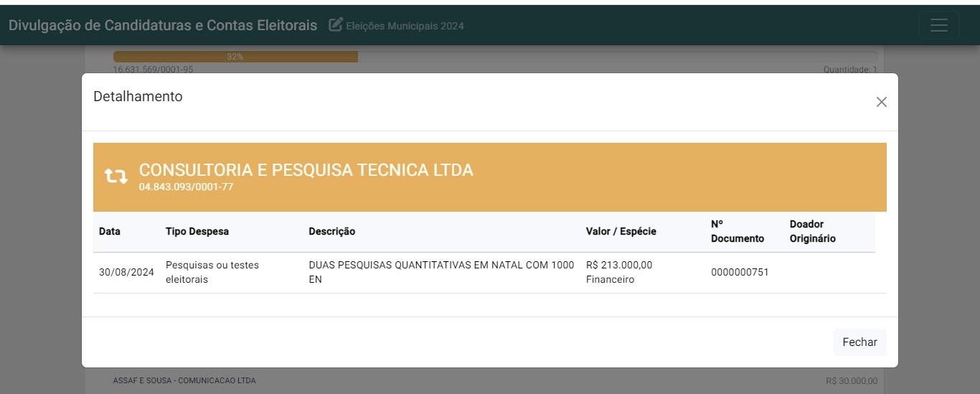Click the Tipo Despesa column header
The width and height of the screenshot is (980, 394).
[197, 231]
